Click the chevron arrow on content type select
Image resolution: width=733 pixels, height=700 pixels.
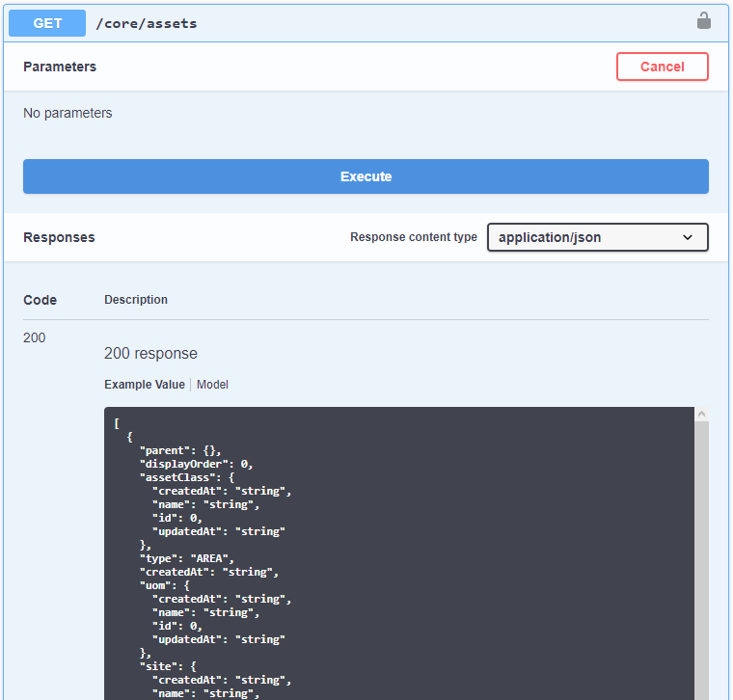click(688, 237)
